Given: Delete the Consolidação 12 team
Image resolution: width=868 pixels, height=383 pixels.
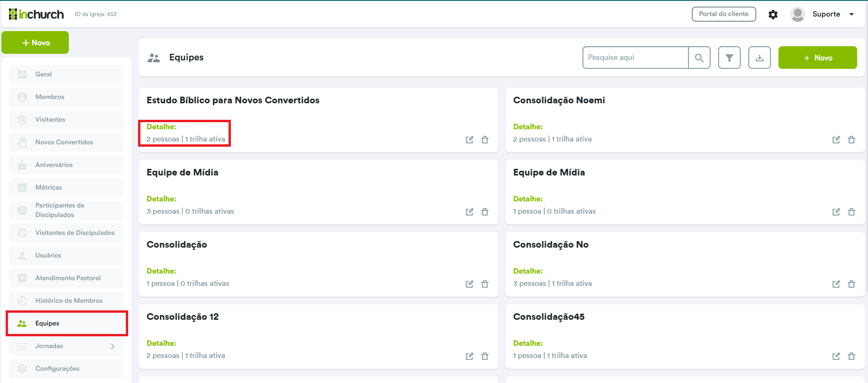Looking at the screenshot, I should [484, 356].
